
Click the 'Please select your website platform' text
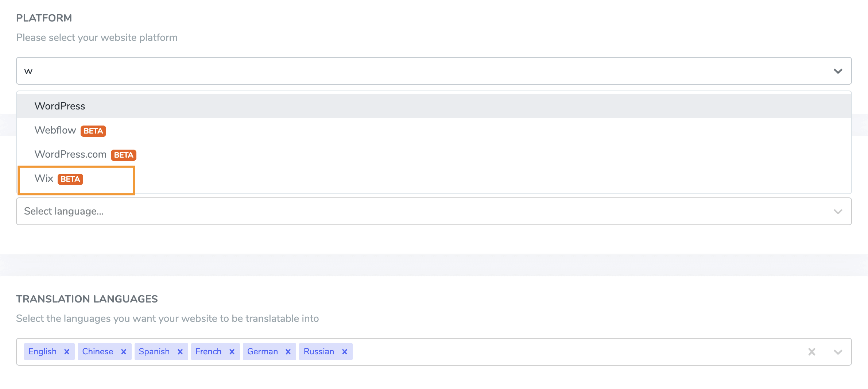pyautogui.click(x=97, y=38)
